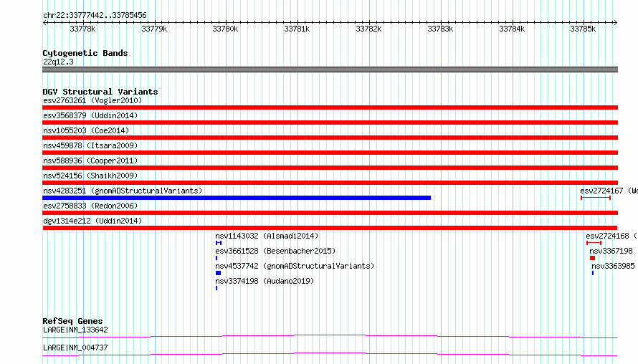
Task: Select the red bar under dgv1314e212
Action: (x=330, y=228)
